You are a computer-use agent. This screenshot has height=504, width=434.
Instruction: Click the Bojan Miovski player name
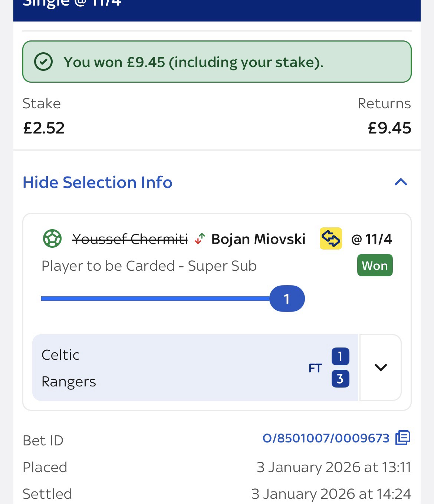coord(258,239)
